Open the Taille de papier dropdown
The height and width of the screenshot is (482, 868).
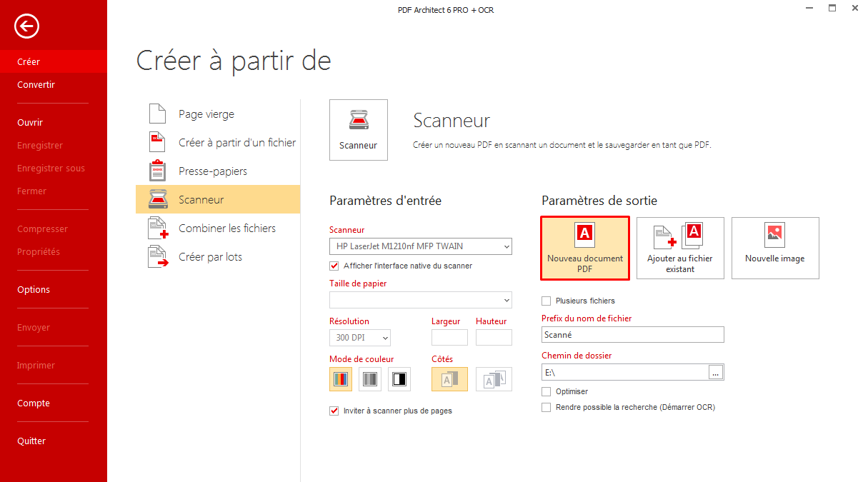[x=421, y=300]
